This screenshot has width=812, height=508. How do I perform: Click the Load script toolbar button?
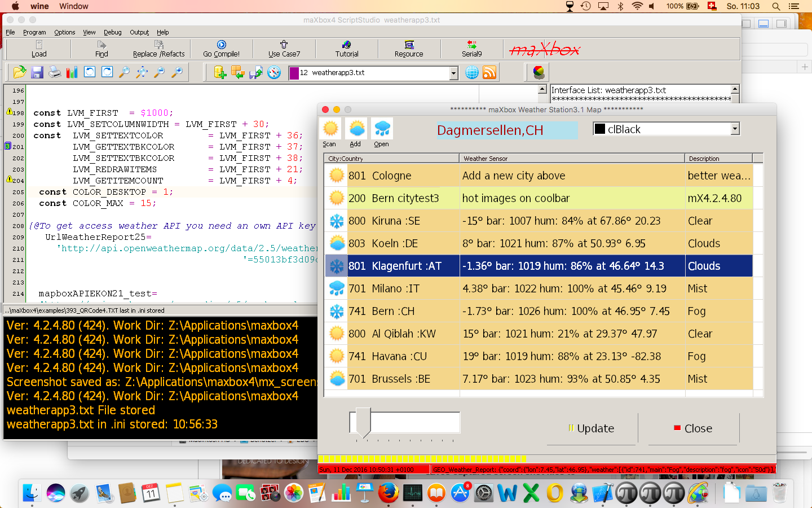pos(39,49)
